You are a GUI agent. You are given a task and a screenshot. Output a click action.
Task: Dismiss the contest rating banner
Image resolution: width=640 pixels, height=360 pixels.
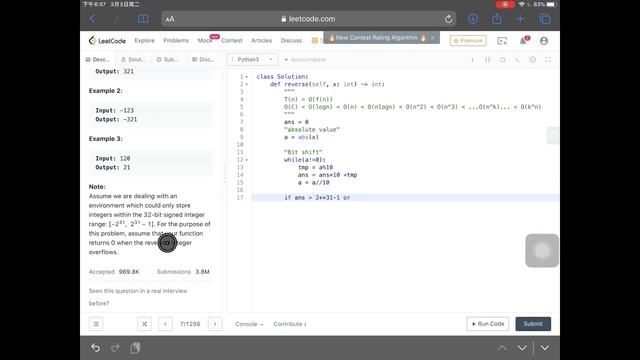point(433,38)
